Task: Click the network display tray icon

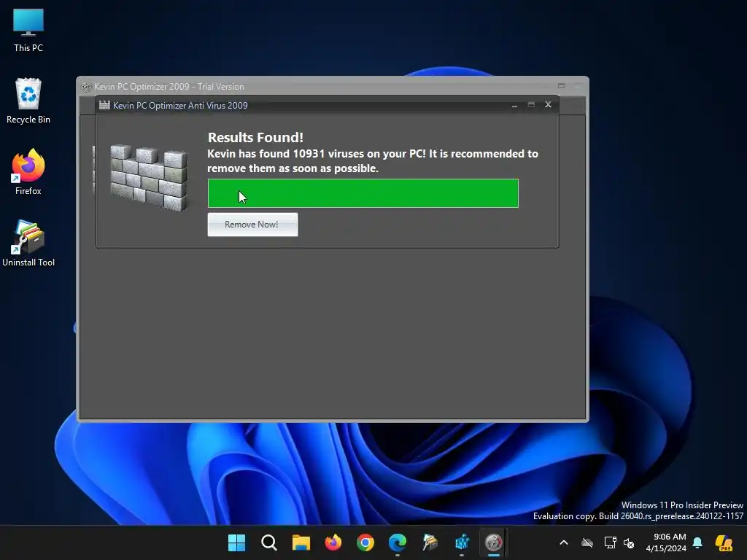Action: (611, 542)
